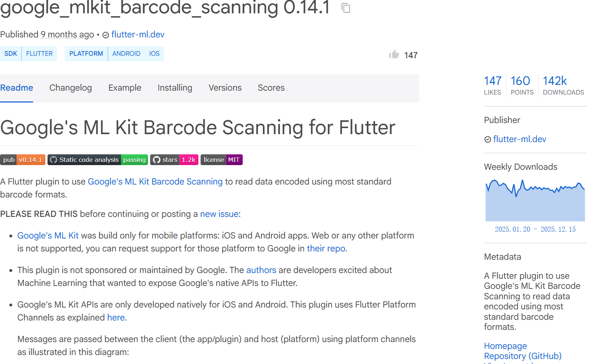Click the pub v0.14.1 badge
Viewport: 592px width, 364px height.
point(23,160)
